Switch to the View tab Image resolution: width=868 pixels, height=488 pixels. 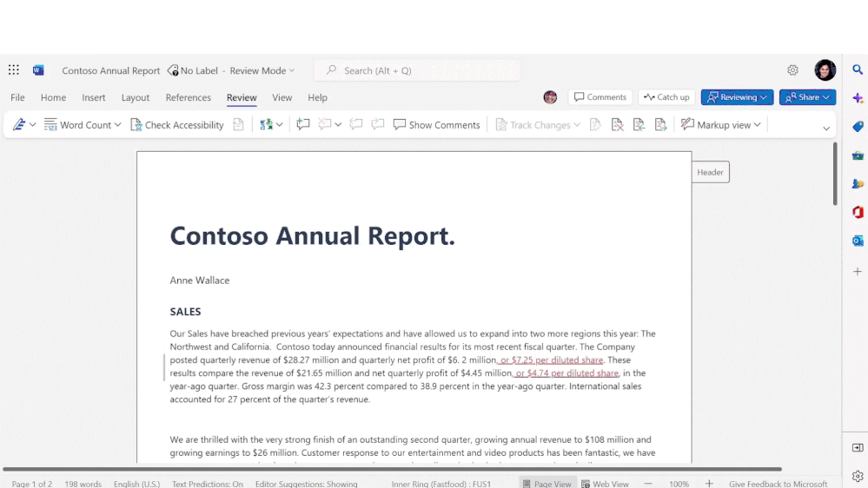pos(282,97)
